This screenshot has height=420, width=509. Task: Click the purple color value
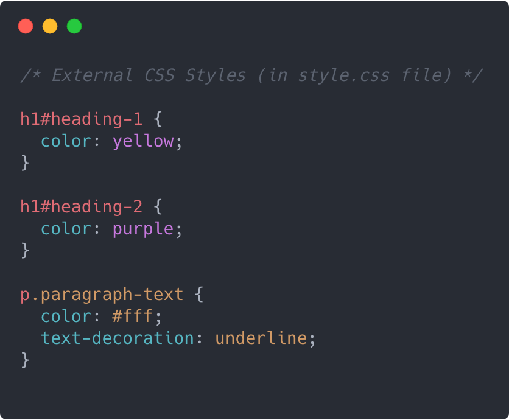[143, 229]
